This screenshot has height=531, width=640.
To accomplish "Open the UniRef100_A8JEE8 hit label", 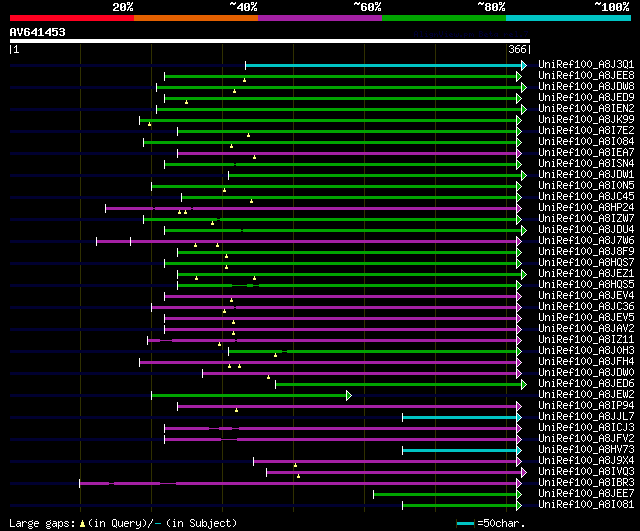I will (x=586, y=76).
